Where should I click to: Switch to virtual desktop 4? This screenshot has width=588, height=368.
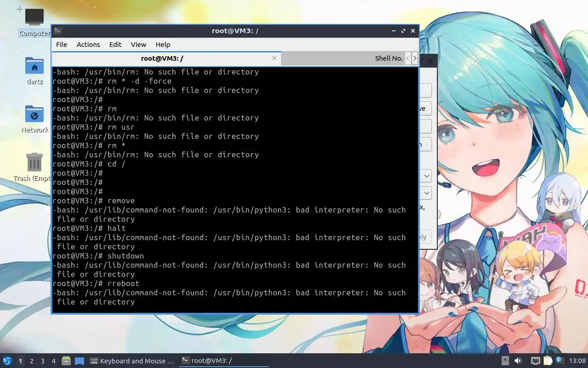coord(53,361)
